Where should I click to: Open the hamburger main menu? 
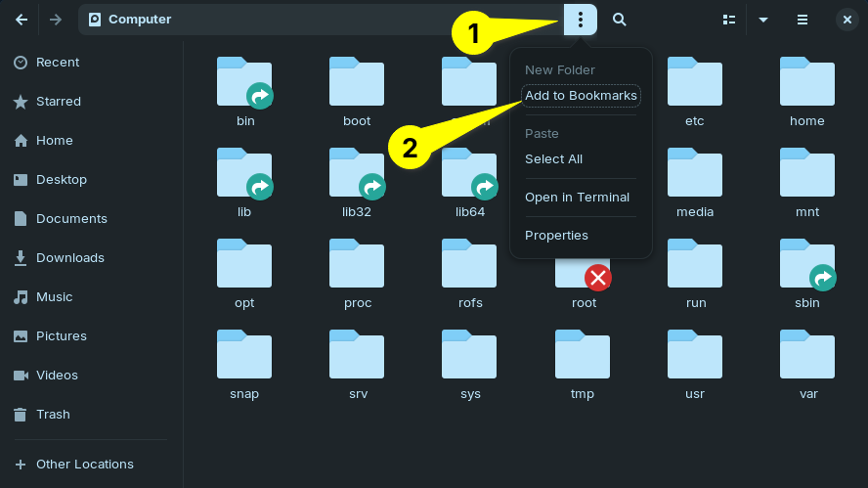pyautogui.click(x=802, y=20)
